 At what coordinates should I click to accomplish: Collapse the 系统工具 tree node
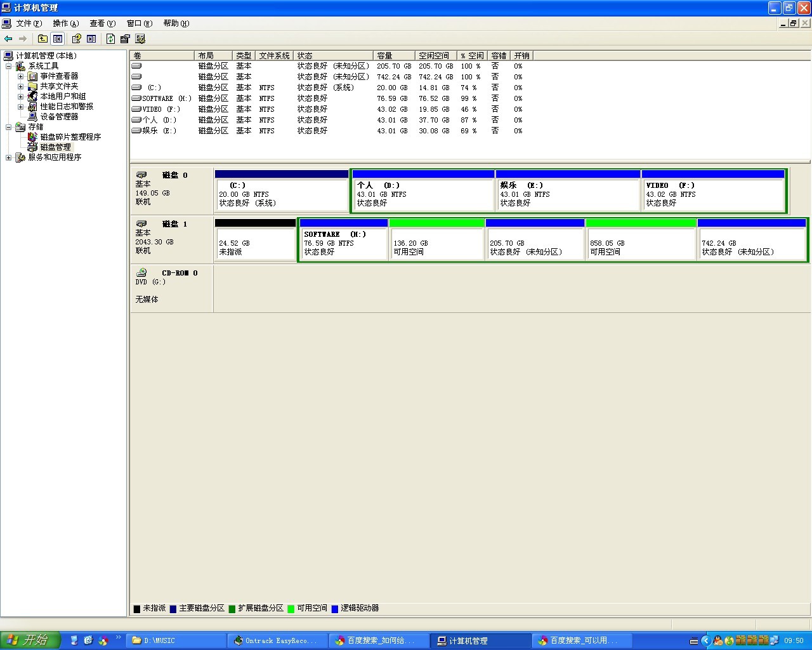point(8,66)
